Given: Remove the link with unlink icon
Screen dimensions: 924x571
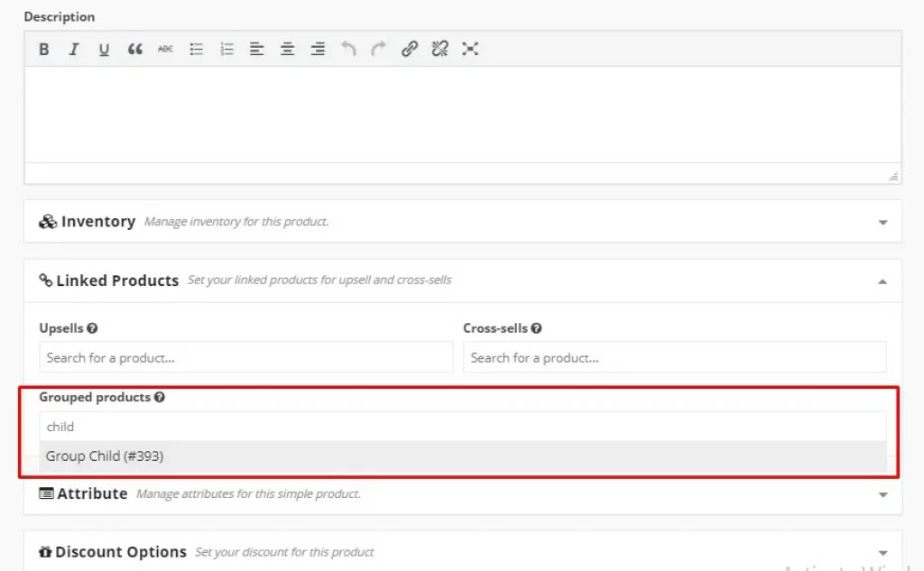Looking at the screenshot, I should 439,49.
